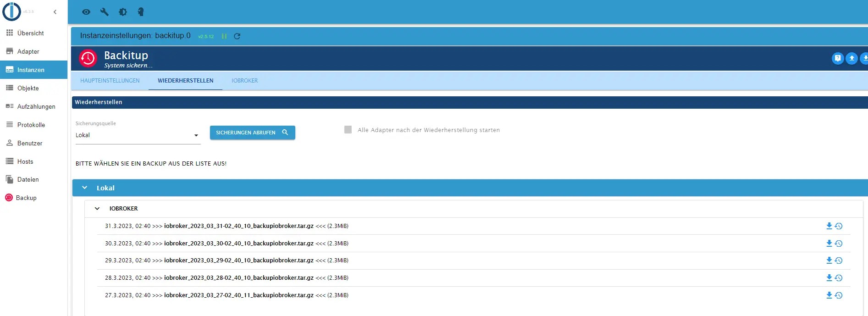
Task: Collapse the sidebar with the left arrow
Action: (x=55, y=12)
